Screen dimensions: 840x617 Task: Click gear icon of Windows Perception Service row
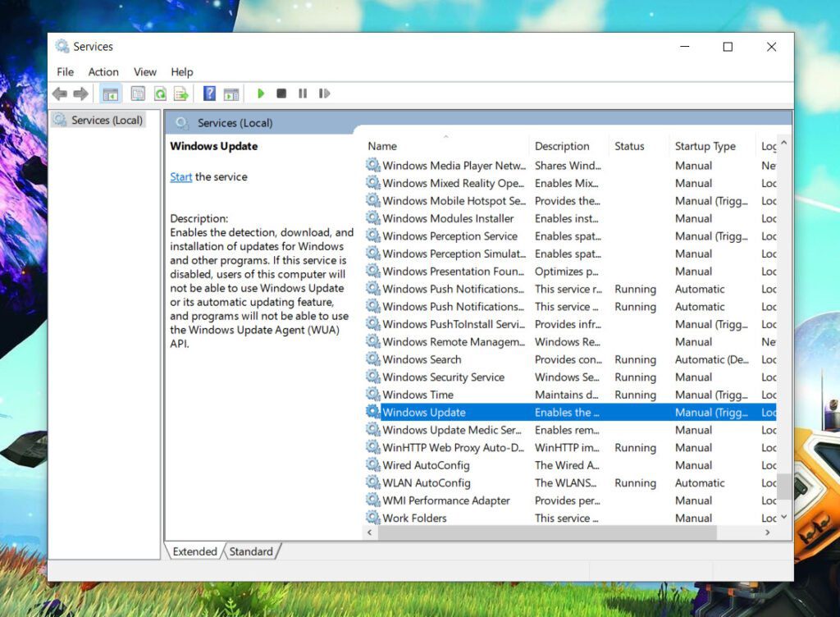pyautogui.click(x=373, y=235)
